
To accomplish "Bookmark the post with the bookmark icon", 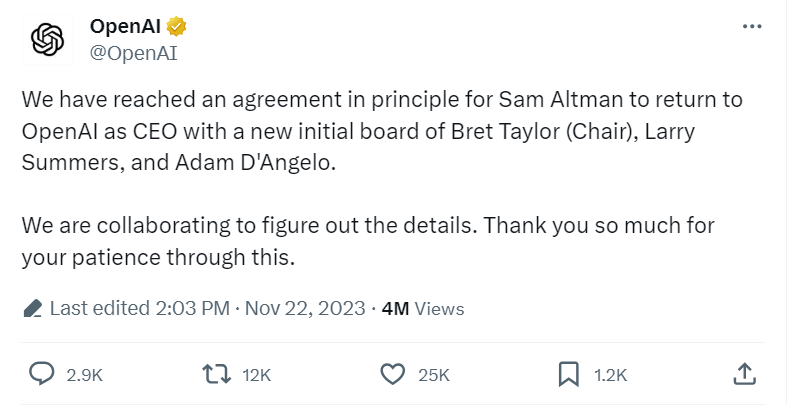I will [568, 374].
